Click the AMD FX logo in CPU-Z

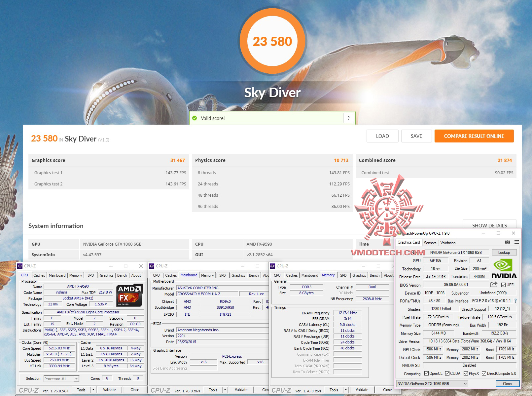(130, 295)
